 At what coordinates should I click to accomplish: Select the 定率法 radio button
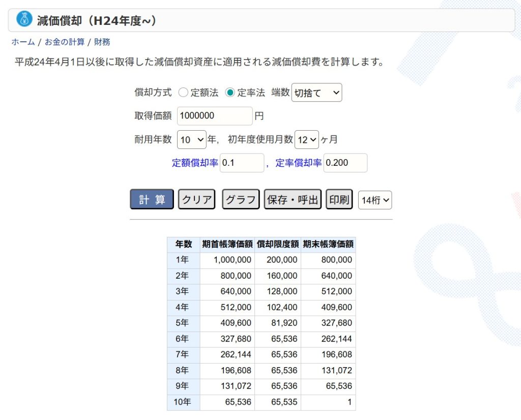click(x=230, y=93)
